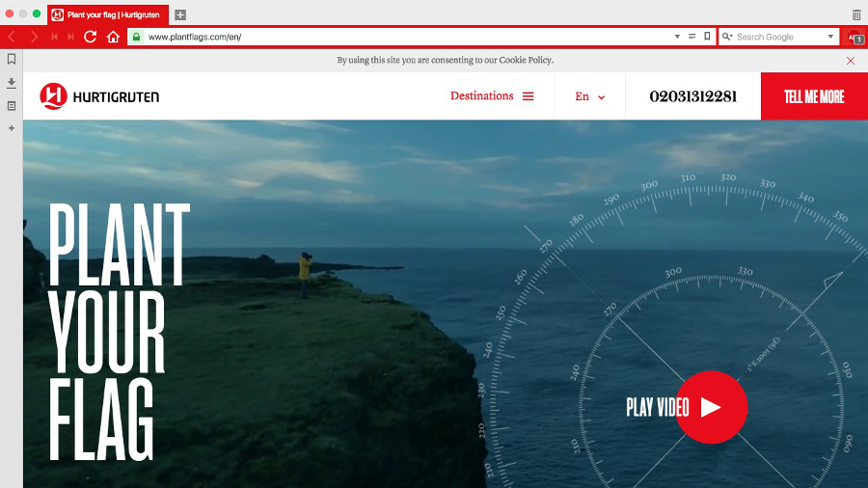868x488 pixels.
Task: Click the rewind history button
Action: tap(54, 37)
